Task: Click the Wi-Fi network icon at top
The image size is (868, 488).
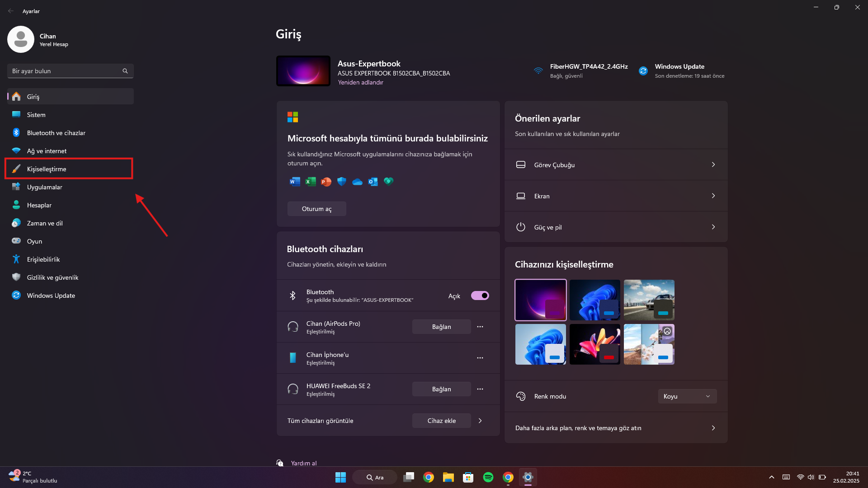Action: (538, 71)
